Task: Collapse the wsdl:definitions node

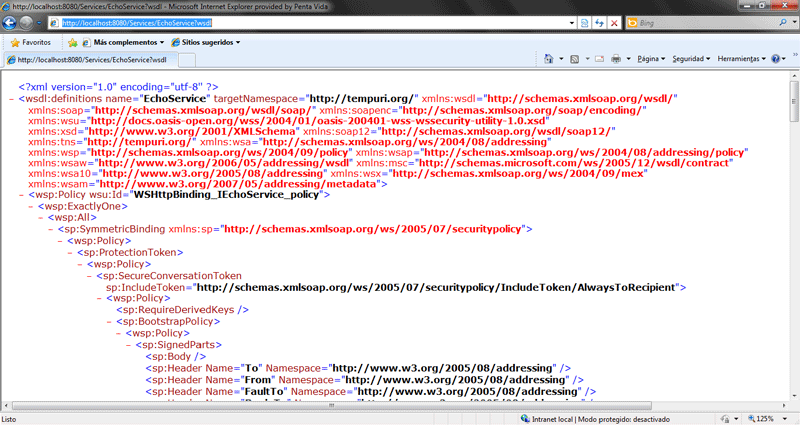Action: 11,99
